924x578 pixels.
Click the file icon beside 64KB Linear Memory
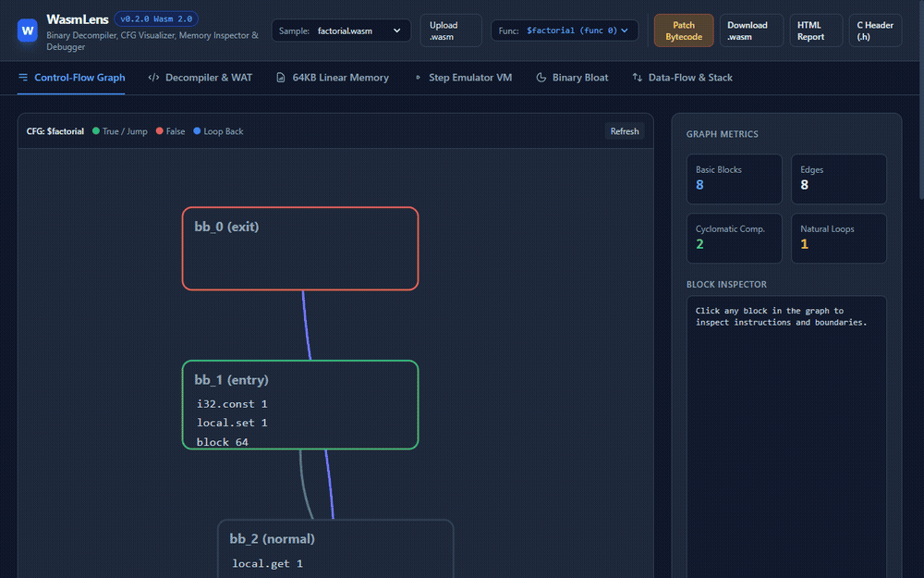pyautogui.click(x=281, y=78)
